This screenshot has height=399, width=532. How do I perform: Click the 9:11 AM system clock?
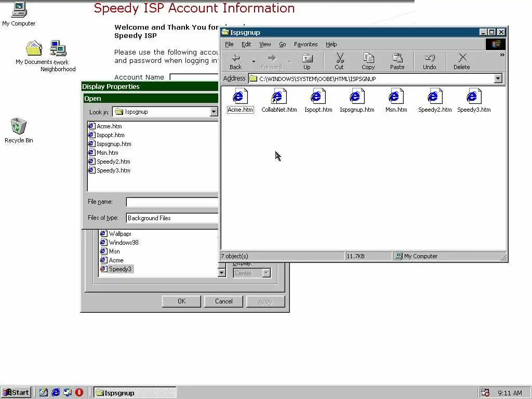(x=510, y=393)
